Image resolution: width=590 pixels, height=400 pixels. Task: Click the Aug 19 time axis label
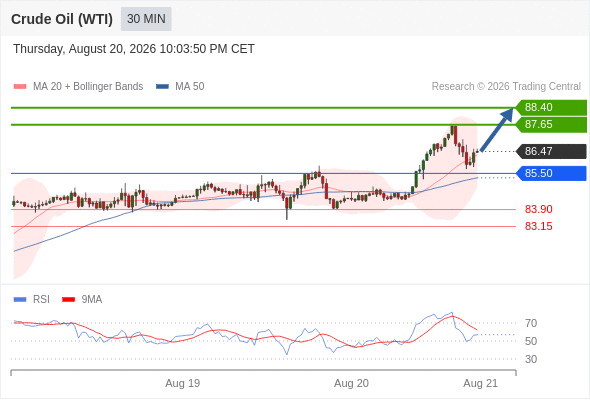(182, 383)
